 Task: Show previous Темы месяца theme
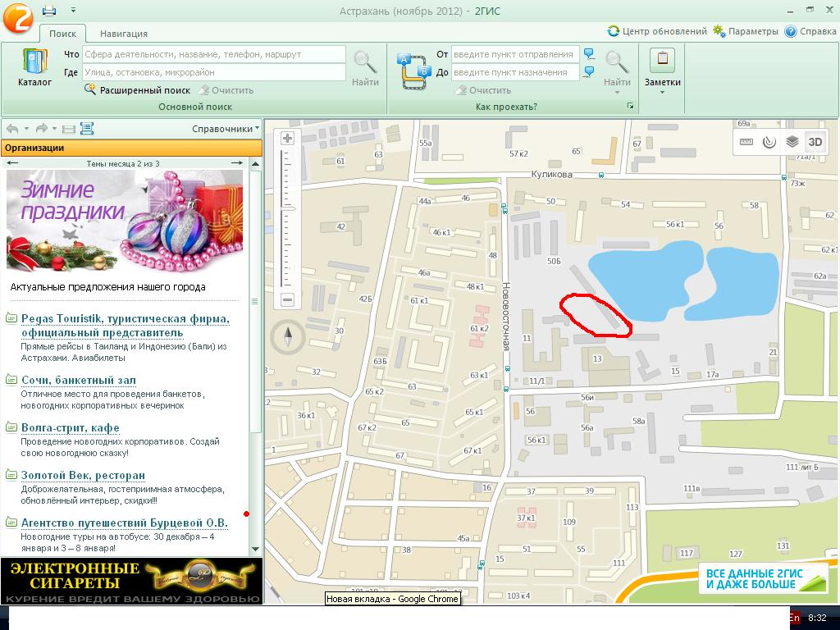pyautogui.click(x=12, y=163)
